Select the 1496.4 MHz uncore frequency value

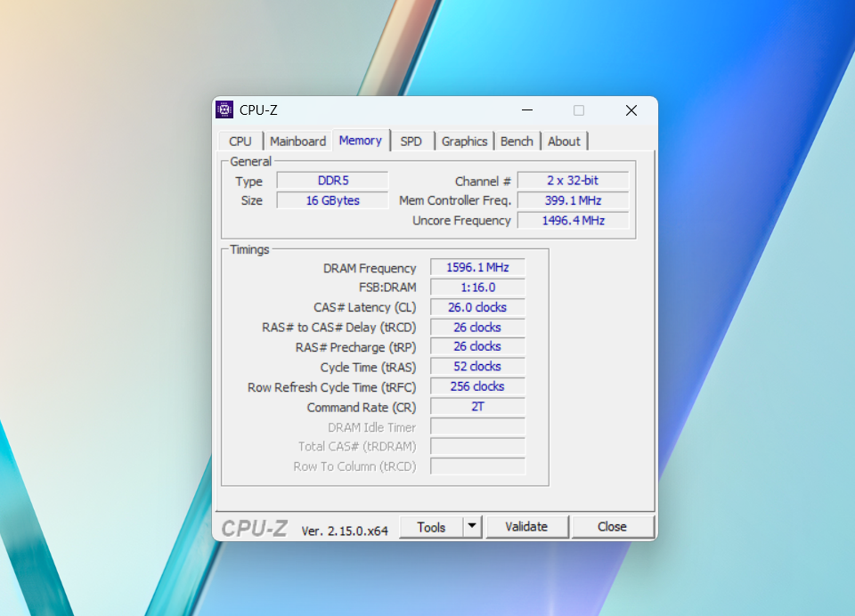573,220
